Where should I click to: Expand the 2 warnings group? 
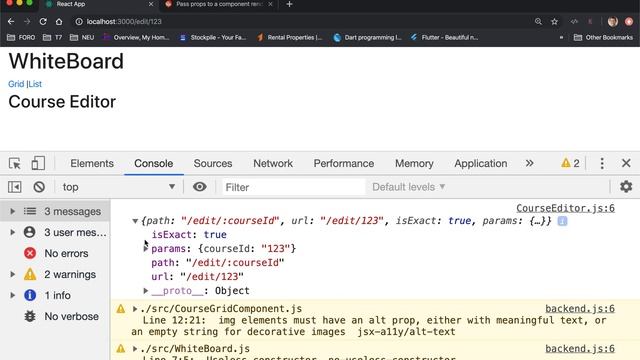[13, 274]
